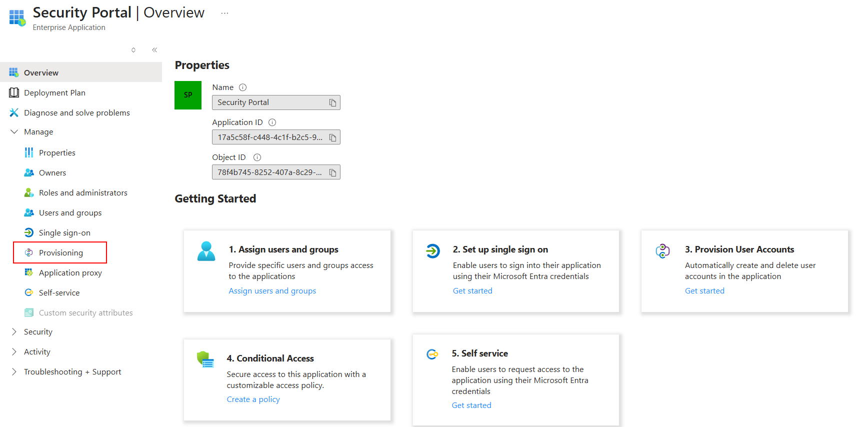Click the Name field showing Security Portal
The height and width of the screenshot is (427, 868).
[x=276, y=102]
